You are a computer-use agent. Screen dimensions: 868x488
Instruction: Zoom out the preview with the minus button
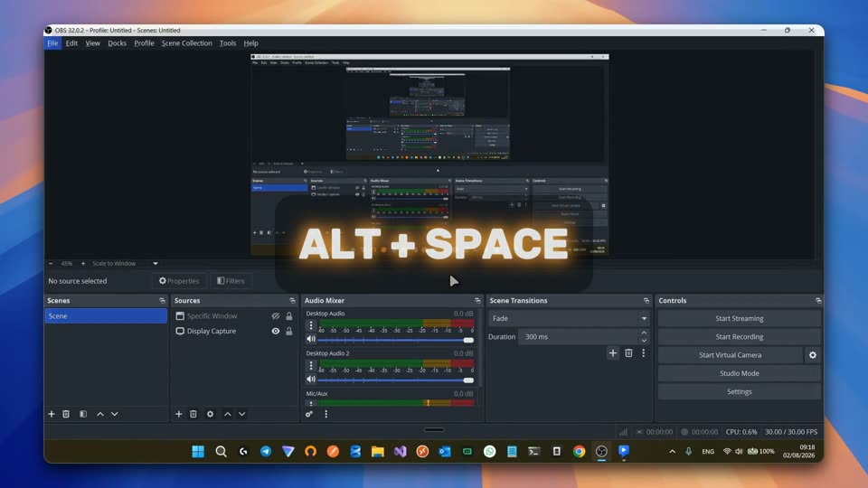(51, 263)
